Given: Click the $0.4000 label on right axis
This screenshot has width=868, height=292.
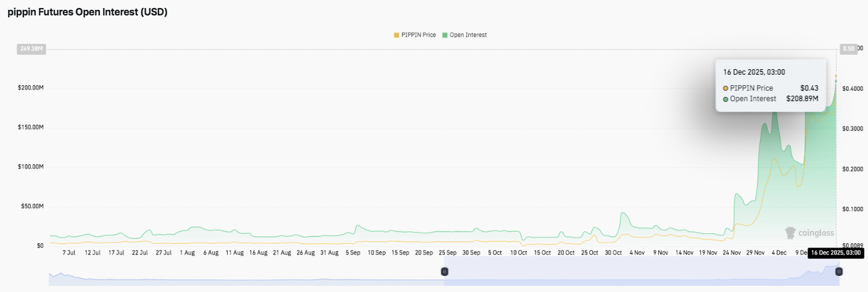Looking at the screenshot, I should click(x=853, y=89).
